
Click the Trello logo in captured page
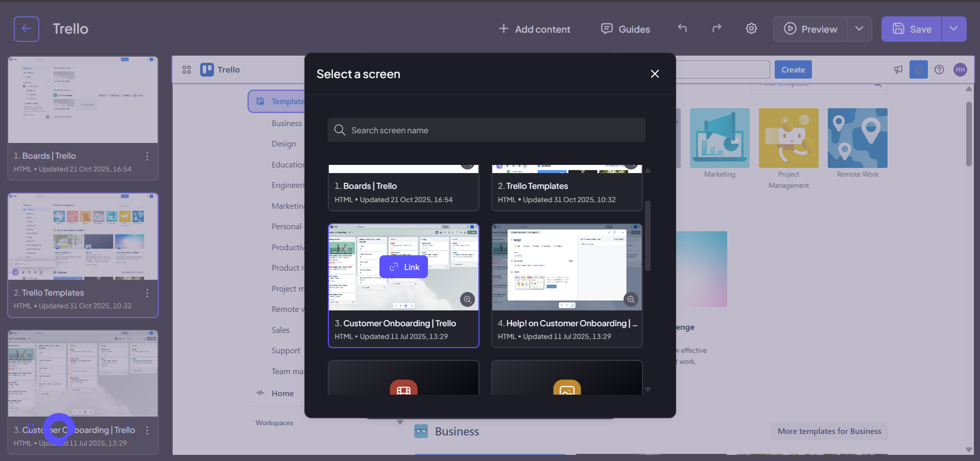[220, 69]
